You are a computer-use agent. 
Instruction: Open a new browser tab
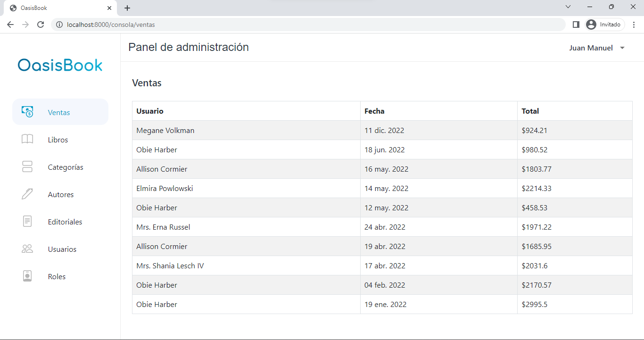pyautogui.click(x=127, y=8)
